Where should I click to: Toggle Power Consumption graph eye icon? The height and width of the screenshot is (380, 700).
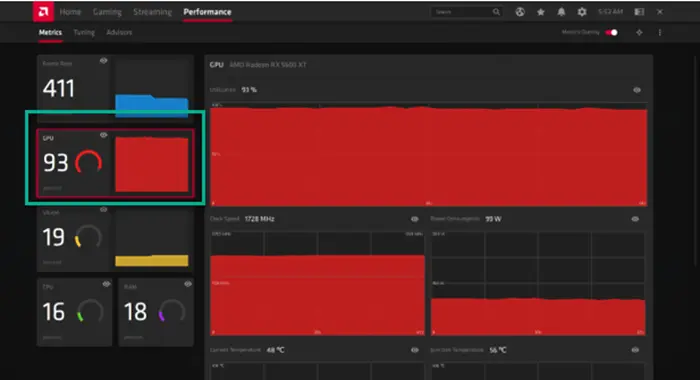click(x=635, y=219)
